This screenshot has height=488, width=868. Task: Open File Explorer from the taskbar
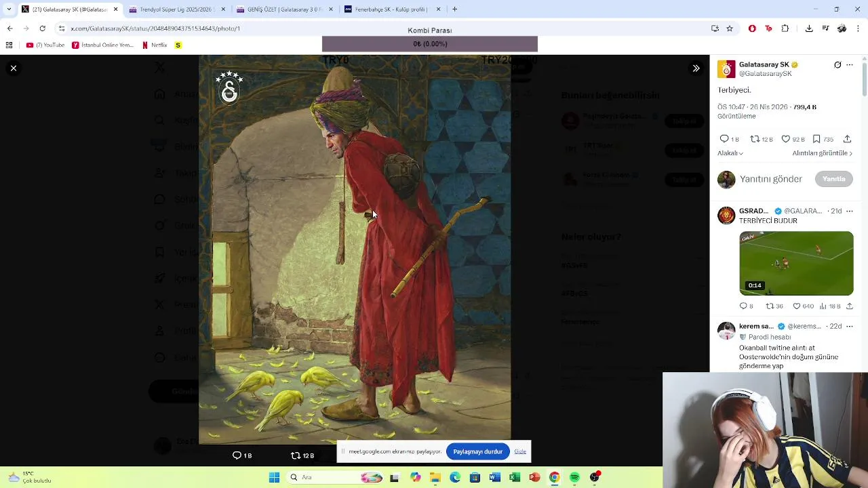pyautogui.click(x=435, y=477)
